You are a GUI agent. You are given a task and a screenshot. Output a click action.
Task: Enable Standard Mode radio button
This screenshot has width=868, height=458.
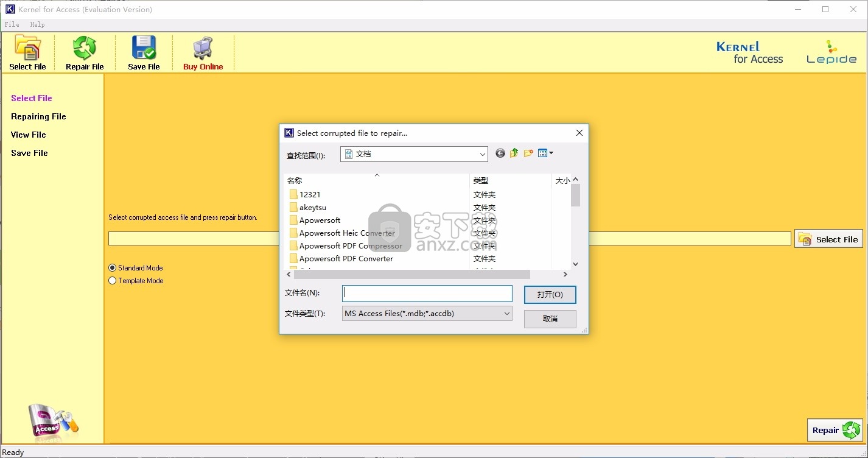click(112, 268)
